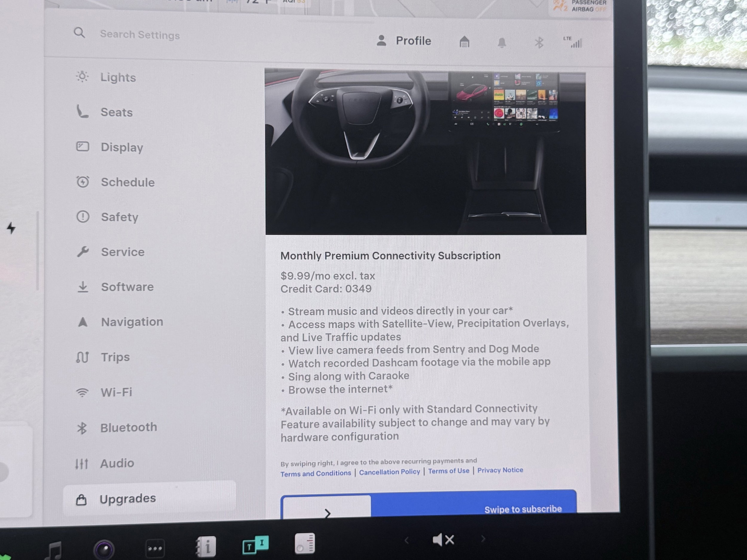
Task: Focus the Search Settings field
Action: click(x=140, y=35)
